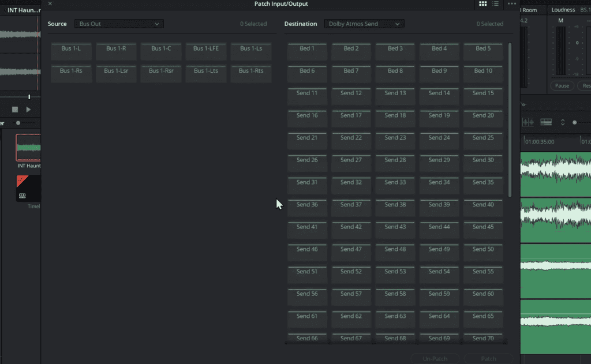Screen dimensions: 591x364
Task: Click the media pool thumbnail size slider
Action: [18, 123]
